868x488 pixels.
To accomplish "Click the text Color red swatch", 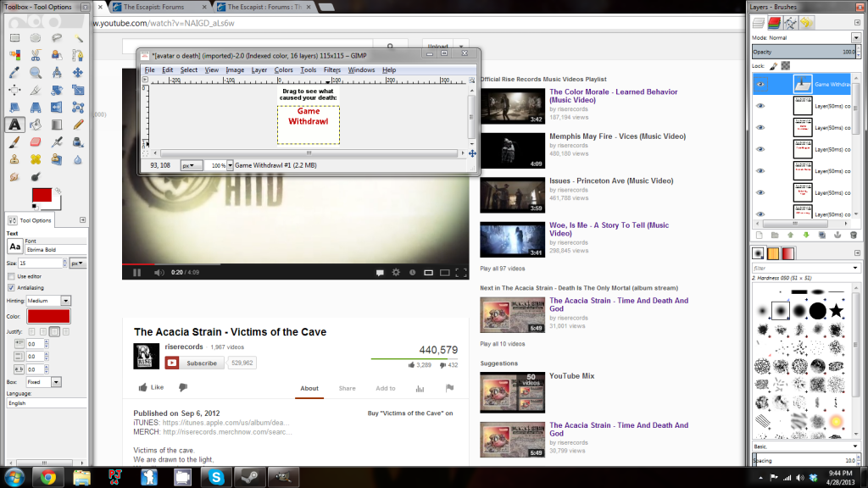I will coord(48,316).
